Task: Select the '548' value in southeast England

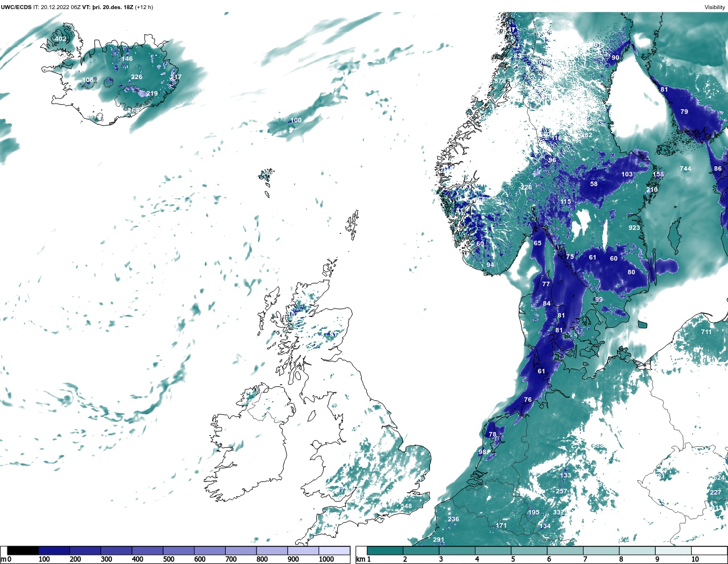Action: [x=406, y=506]
